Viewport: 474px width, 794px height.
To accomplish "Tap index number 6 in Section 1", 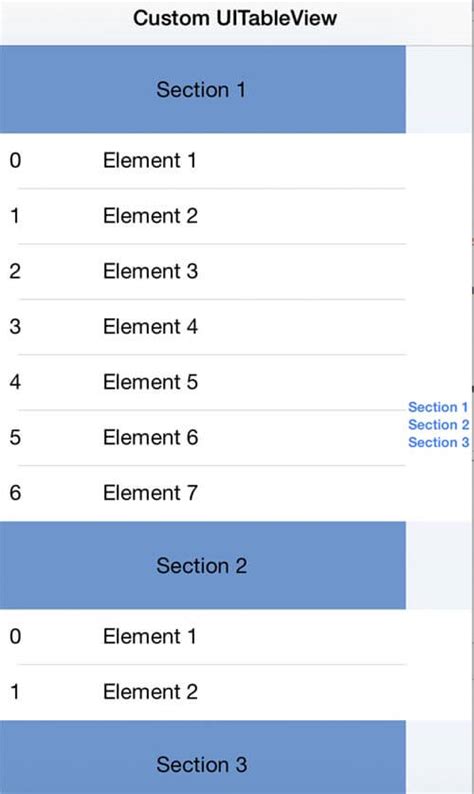I will click(x=15, y=493).
